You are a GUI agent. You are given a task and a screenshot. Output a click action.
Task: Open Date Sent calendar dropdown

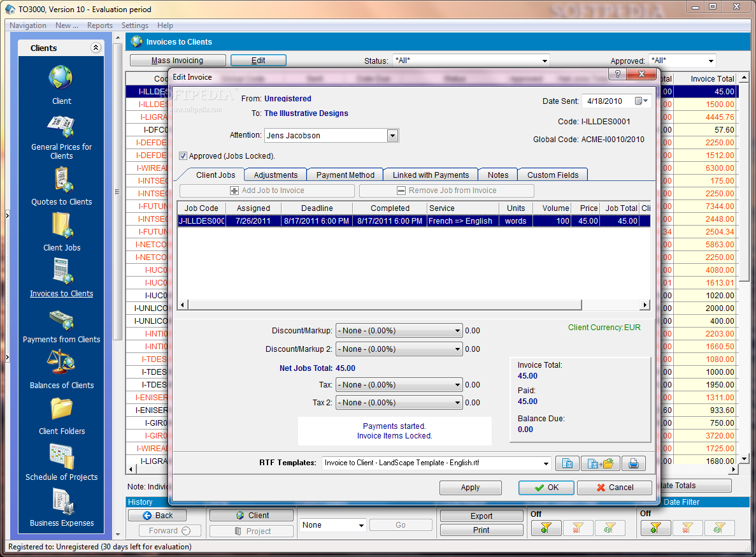[641, 101]
